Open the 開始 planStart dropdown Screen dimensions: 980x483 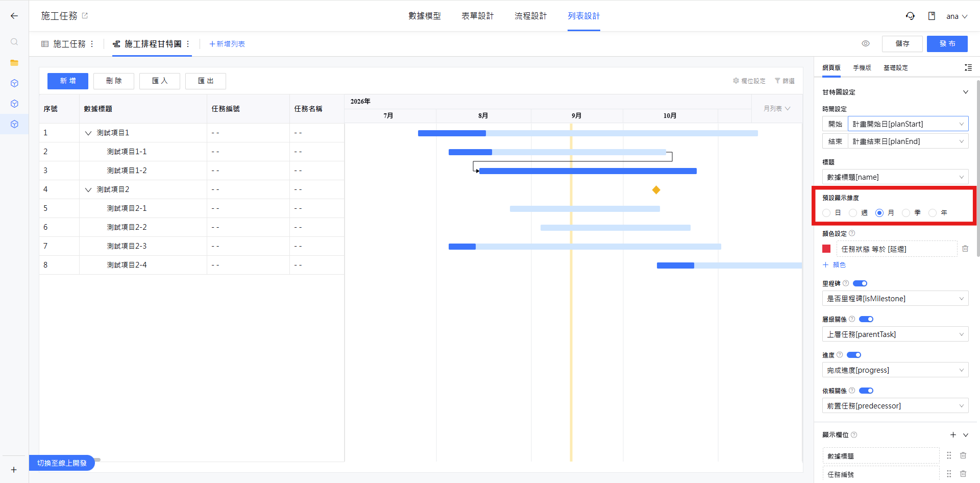(x=908, y=124)
